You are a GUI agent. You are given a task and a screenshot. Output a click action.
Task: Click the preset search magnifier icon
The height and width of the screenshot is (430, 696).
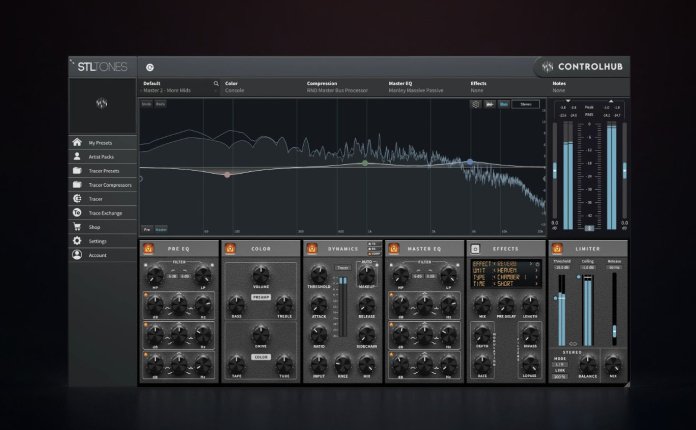click(x=216, y=83)
